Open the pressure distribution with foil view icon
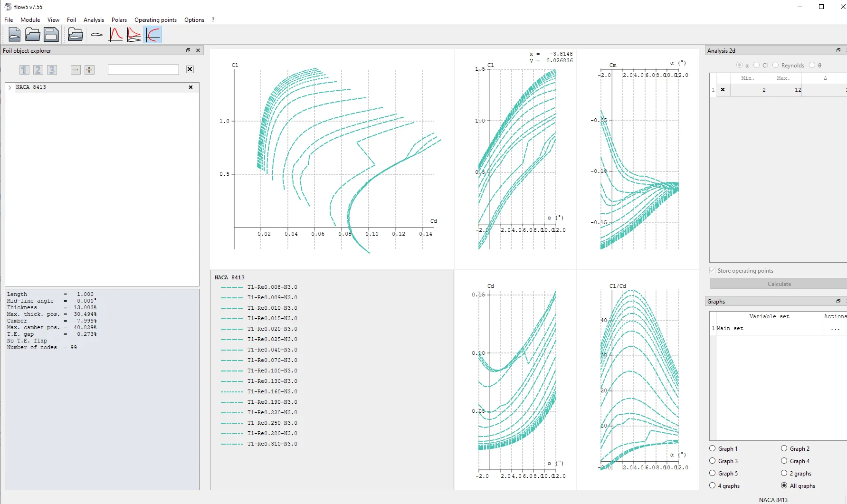847x504 pixels. (134, 35)
